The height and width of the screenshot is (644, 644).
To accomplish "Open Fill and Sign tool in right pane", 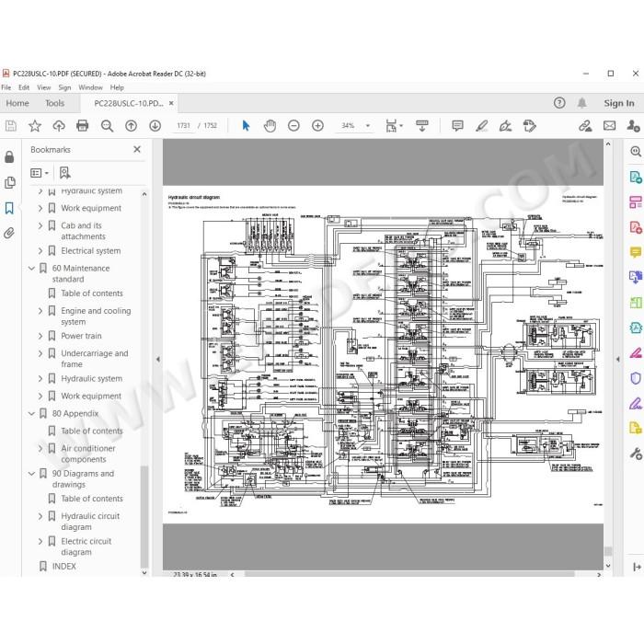I will tap(636, 403).
